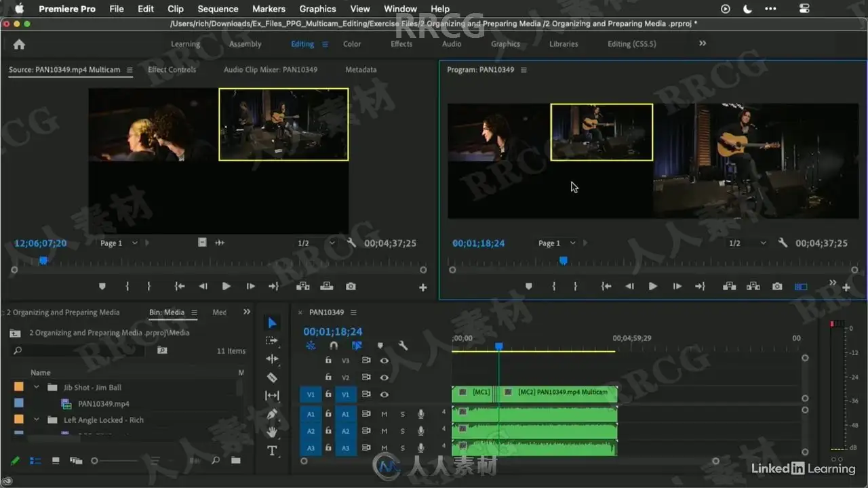The width and height of the screenshot is (868, 488).
Task: Toggle Snap magnet in timeline
Action: pyautogui.click(x=334, y=346)
